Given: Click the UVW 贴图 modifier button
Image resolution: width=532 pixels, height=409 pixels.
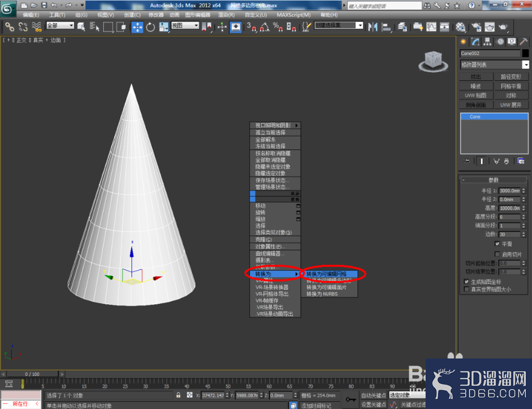Looking at the screenshot, I should click(x=476, y=95).
